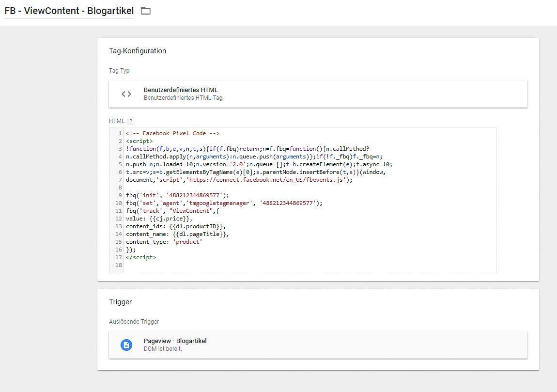Viewport: 557px width, 392px height.
Task: Click the Tag-Typ label
Action: coord(119,71)
